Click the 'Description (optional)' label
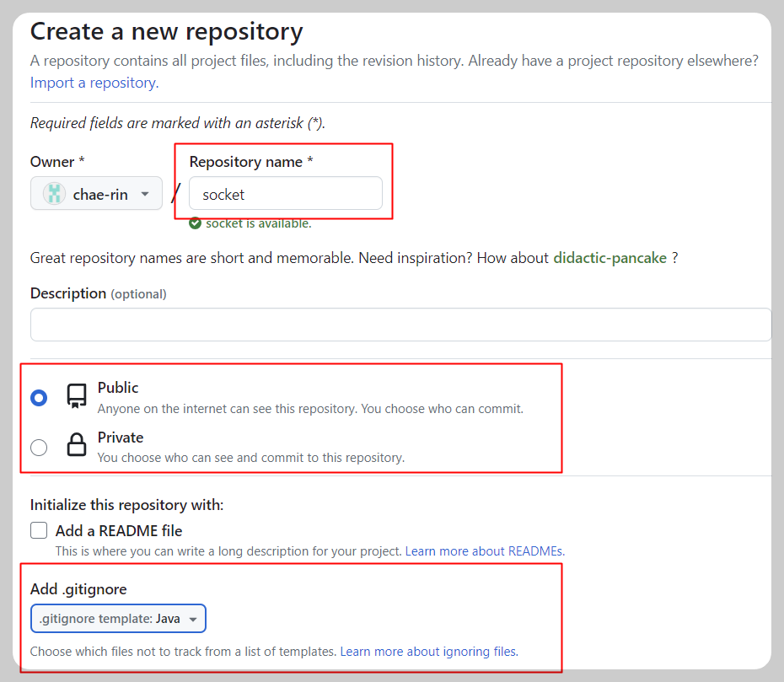Screen dimensions: 784x682 click(x=98, y=293)
